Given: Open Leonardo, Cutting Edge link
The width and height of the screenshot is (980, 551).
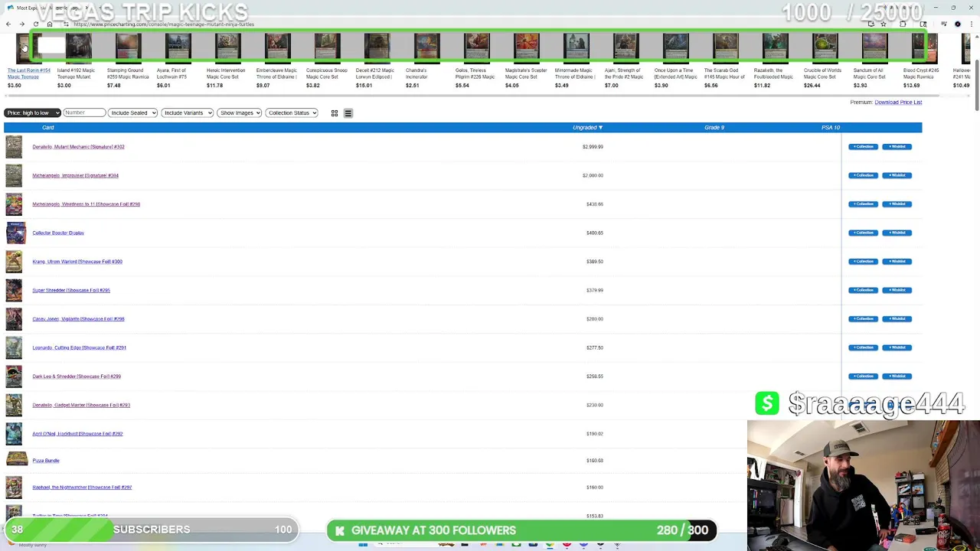Looking at the screenshot, I should (79, 347).
